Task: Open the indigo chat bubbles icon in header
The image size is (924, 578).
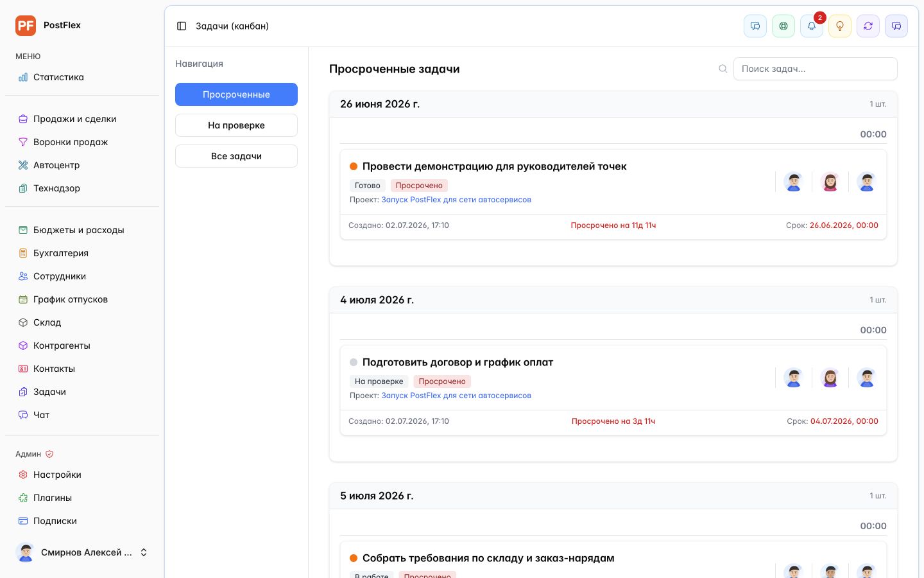Action: [x=896, y=26]
